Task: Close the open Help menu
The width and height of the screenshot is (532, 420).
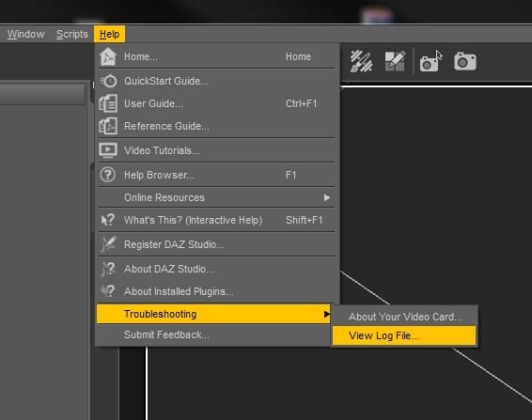Action: point(109,34)
